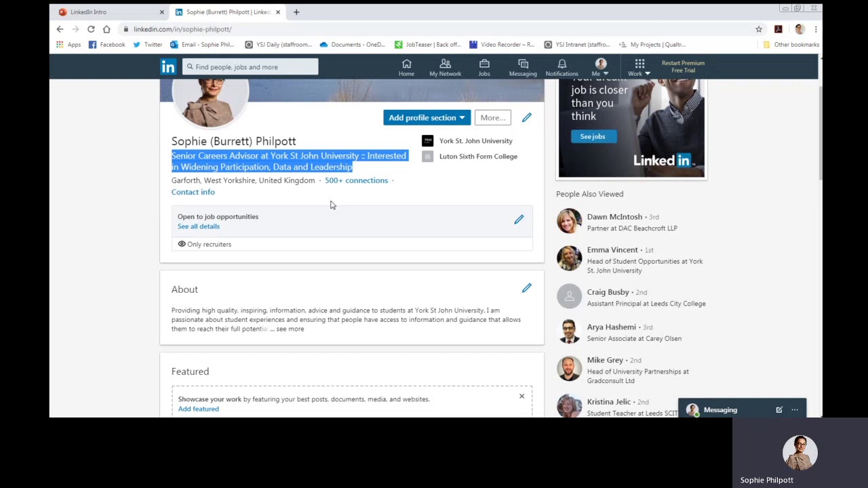
Task: Click the Only recruiters visibility label
Action: coord(204,244)
